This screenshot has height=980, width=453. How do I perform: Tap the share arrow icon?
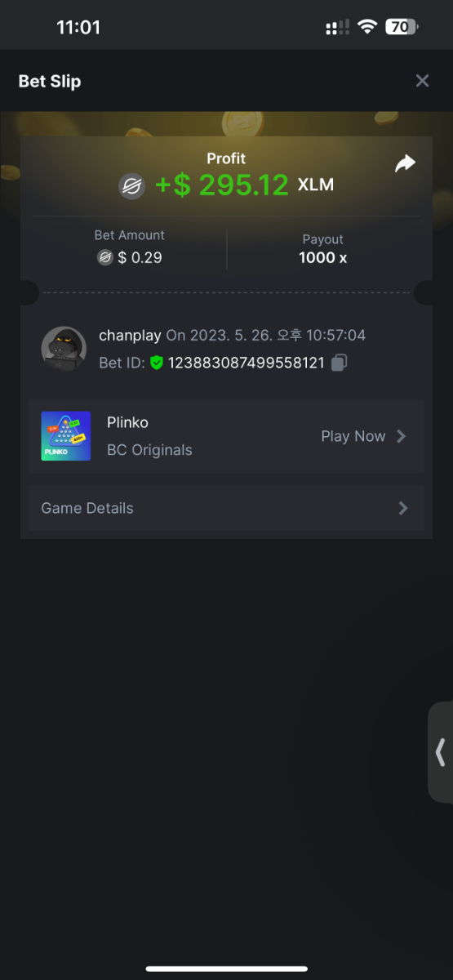pos(405,163)
